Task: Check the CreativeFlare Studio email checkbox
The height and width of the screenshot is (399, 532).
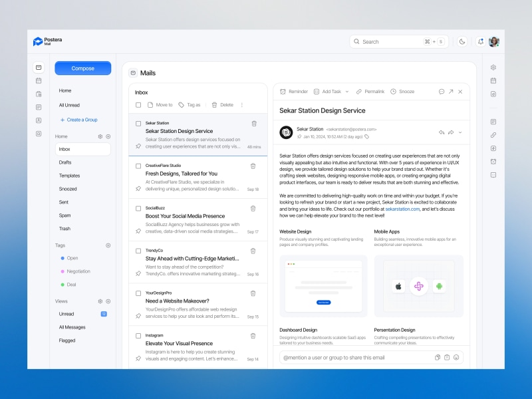Action: click(x=138, y=166)
